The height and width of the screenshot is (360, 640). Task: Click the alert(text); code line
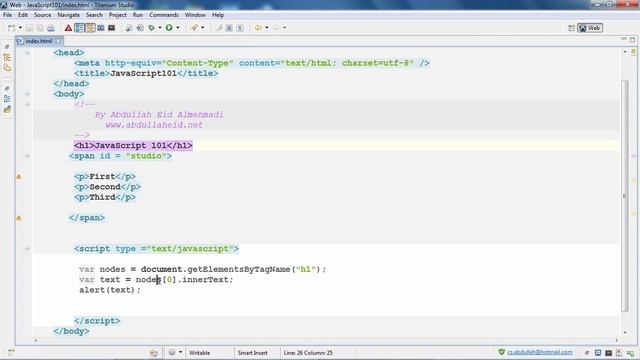tap(110, 290)
